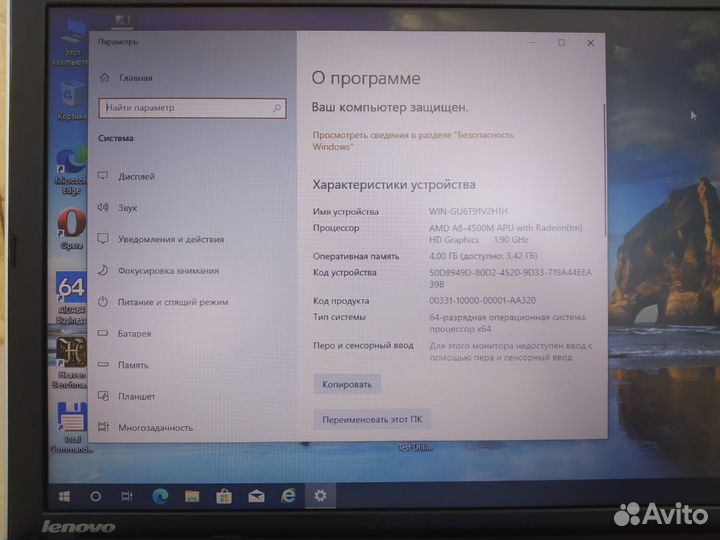Click the Дисплей monitor icon
The image size is (720, 540).
coord(103,176)
